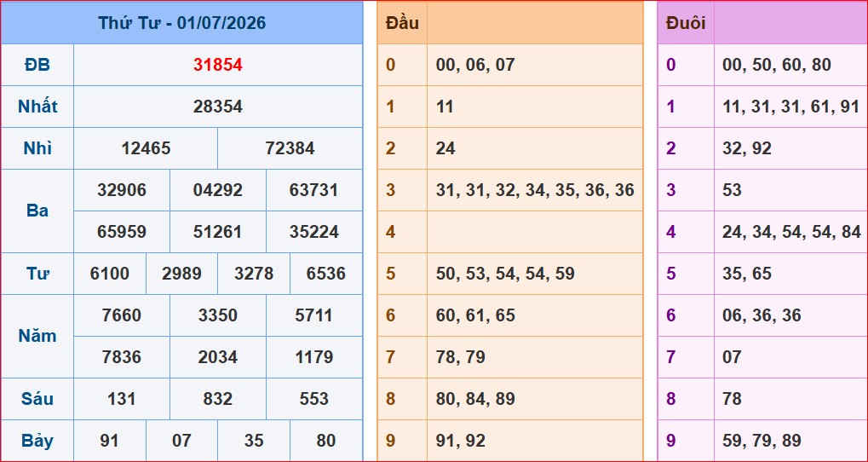The height and width of the screenshot is (462, 868).
Task: Click the Đuôi column header
Action: point(686,23)
